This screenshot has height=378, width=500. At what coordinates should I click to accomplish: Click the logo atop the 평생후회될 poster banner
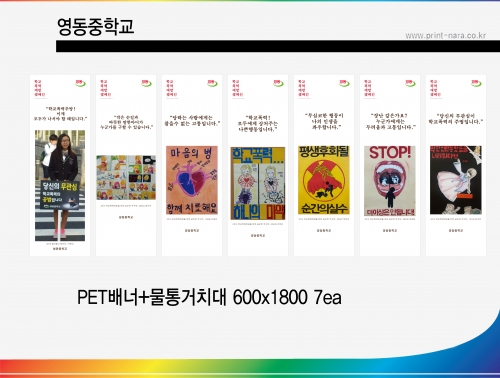[344, 83]
